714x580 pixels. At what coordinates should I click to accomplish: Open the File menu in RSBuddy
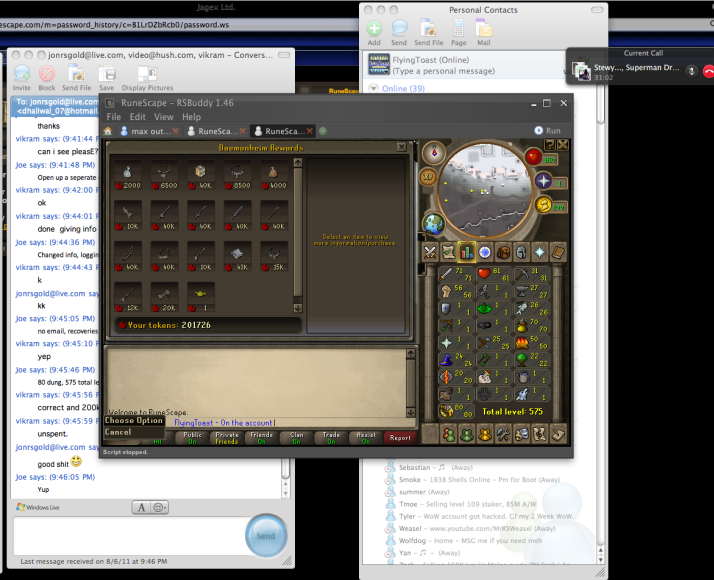point(113,117)
